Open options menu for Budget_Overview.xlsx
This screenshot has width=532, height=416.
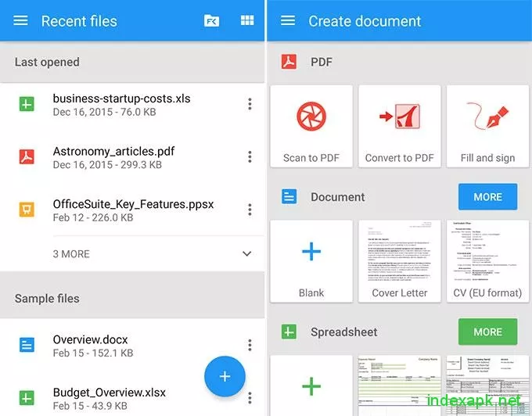250,398
